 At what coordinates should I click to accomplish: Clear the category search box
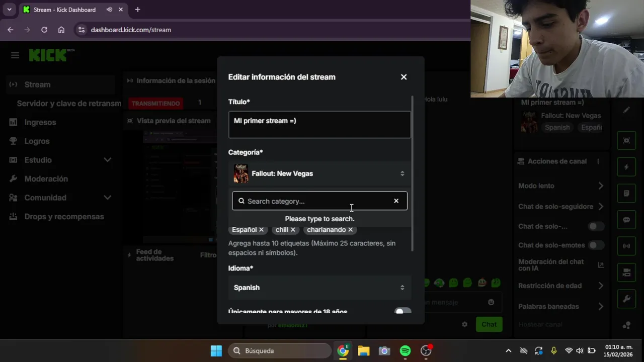[x=396, y=201]
